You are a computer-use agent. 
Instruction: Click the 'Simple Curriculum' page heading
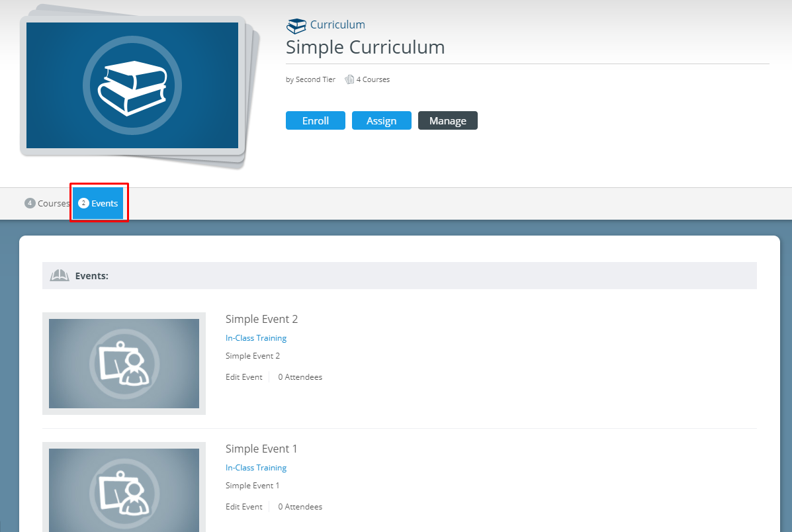point(365,47)
